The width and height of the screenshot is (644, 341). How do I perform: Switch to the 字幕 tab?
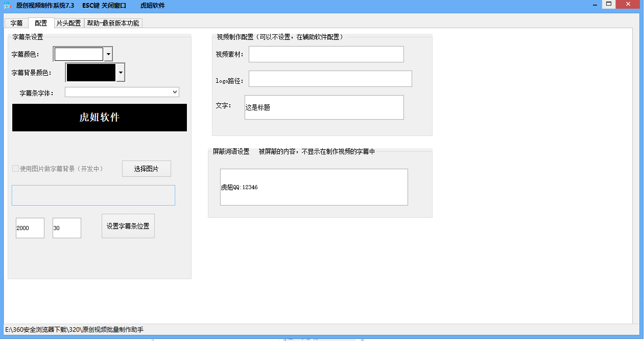16,23
